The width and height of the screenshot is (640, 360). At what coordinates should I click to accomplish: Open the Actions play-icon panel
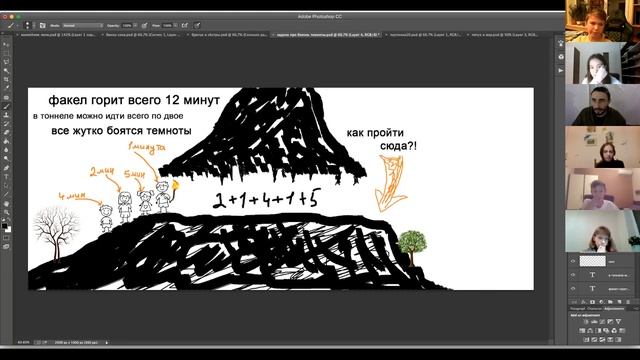tap(561, 70)
